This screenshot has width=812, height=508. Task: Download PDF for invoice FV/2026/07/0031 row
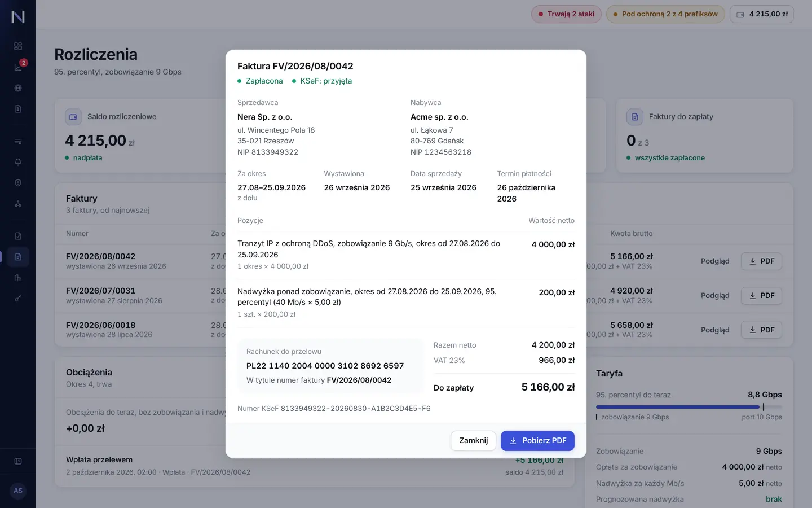click(761, 296)
